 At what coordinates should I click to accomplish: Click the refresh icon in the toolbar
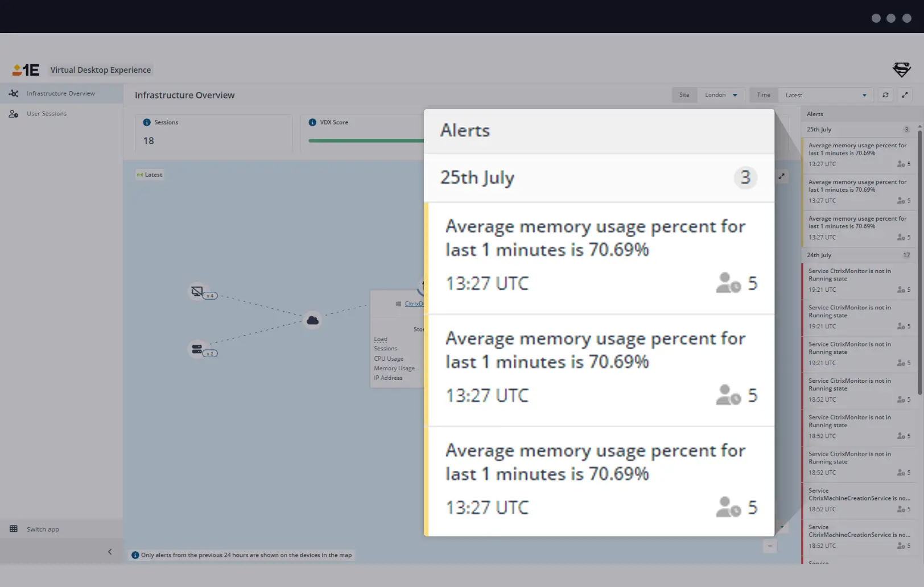pyautogui.click(x=885, y=95)
